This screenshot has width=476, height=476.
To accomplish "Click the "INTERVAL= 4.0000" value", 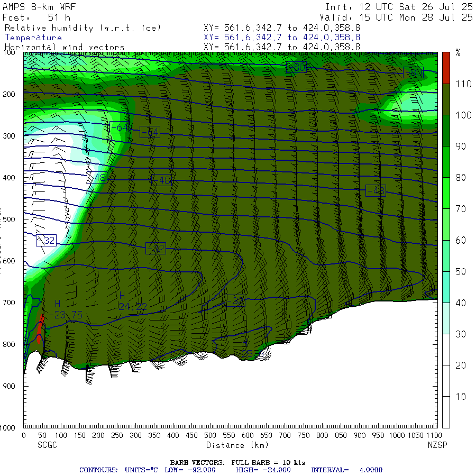I will pyautogui.click(x=346, y=470).
